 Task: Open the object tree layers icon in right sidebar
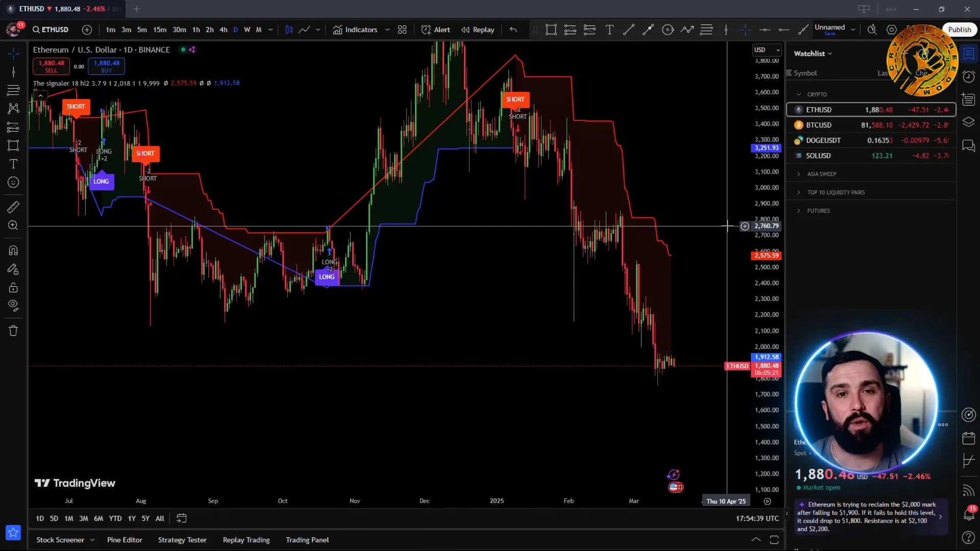968,122
